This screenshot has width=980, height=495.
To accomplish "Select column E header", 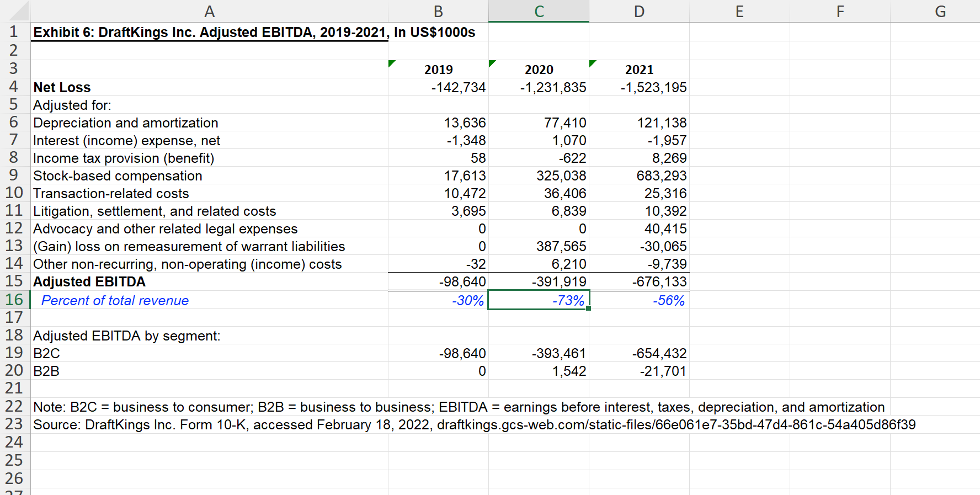I will click(739, 11).
